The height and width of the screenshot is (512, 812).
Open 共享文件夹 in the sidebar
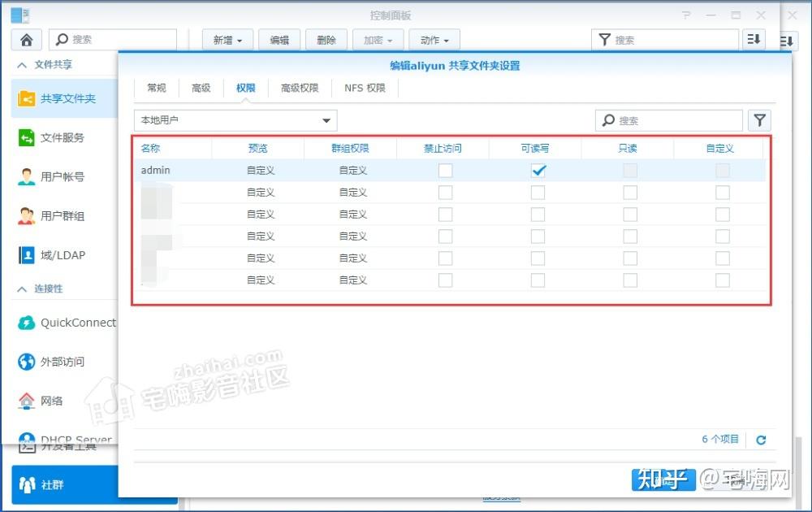[71, 98]
